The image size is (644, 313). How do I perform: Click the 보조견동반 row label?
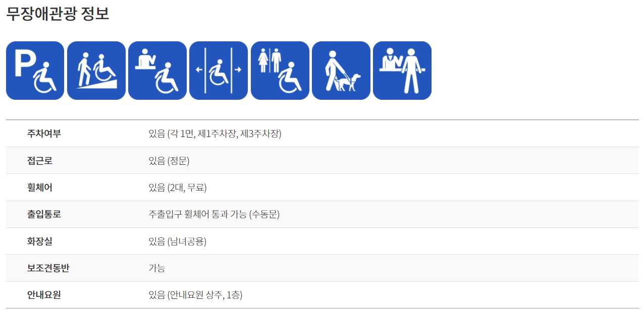pos(48,268)
